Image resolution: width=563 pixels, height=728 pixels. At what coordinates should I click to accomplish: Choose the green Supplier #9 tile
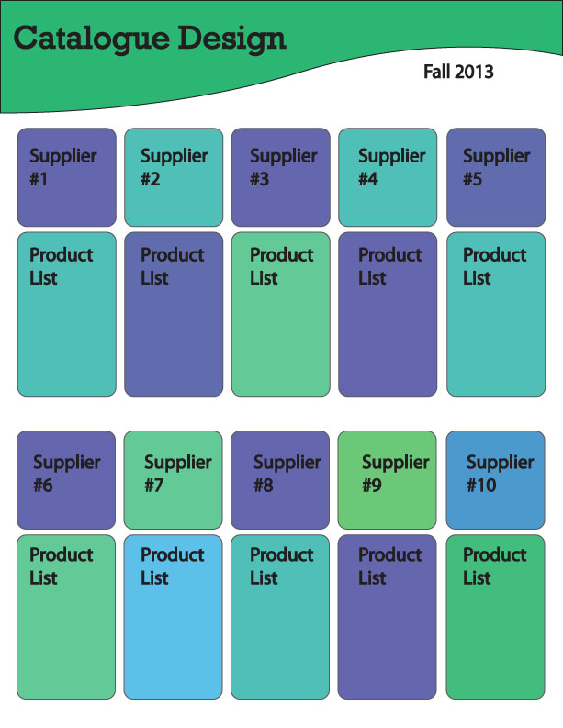(388, 479)
